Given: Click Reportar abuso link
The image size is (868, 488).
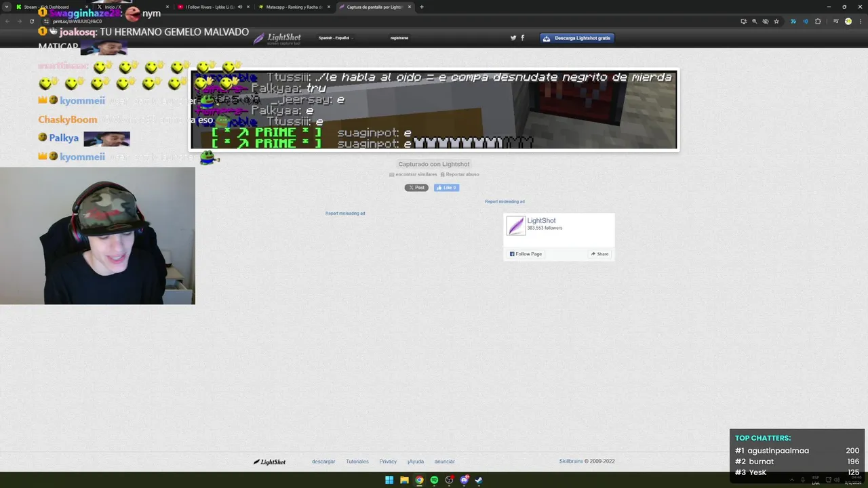Looking at the screenshot, I should click(x=459, y=174).
